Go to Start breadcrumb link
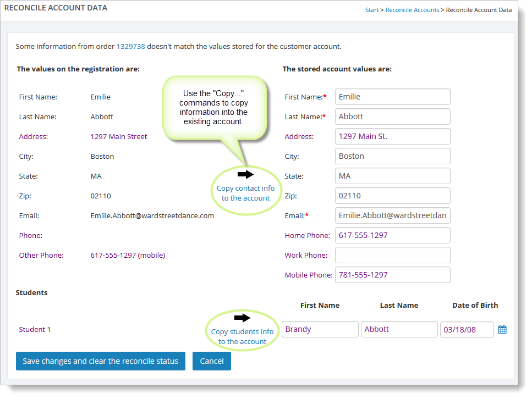 pos(372,10)
